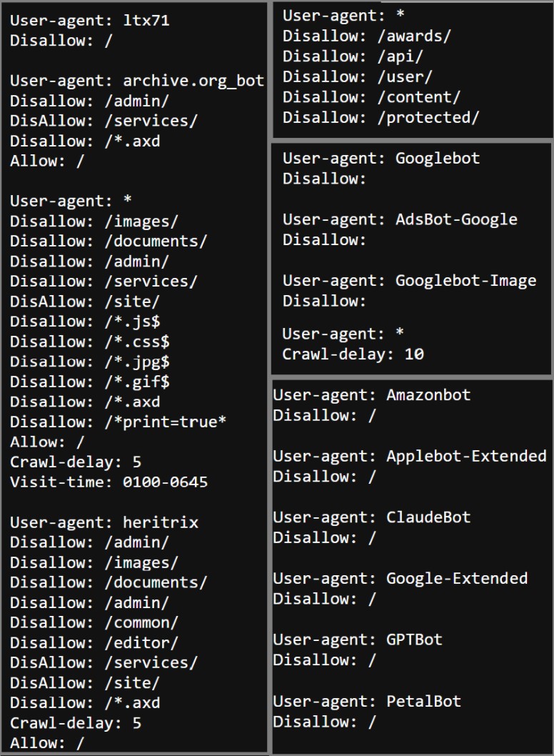This screenshot has height=756, width=554.
Task: Click the 'Applebot-Extended' user-agent line
Action: point(410,457)
